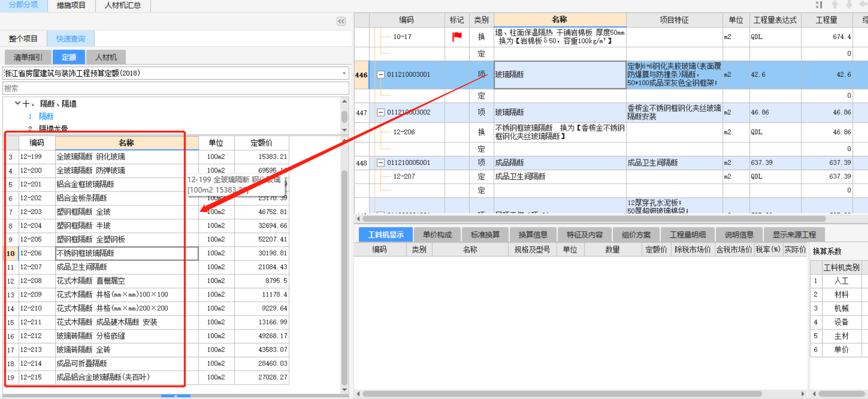Click the move up arrow icon at top right
868x399 pixels.
click(835, 5)
